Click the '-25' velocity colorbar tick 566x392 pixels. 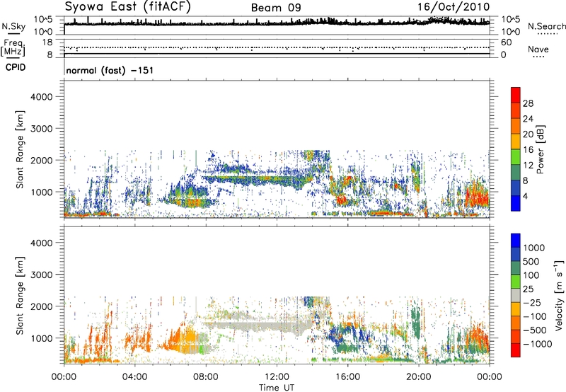(x=532, y=302)
